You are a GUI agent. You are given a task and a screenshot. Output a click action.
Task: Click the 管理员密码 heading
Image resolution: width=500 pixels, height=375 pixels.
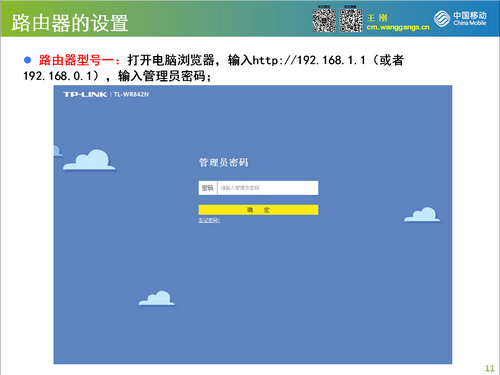pos(224,163)
